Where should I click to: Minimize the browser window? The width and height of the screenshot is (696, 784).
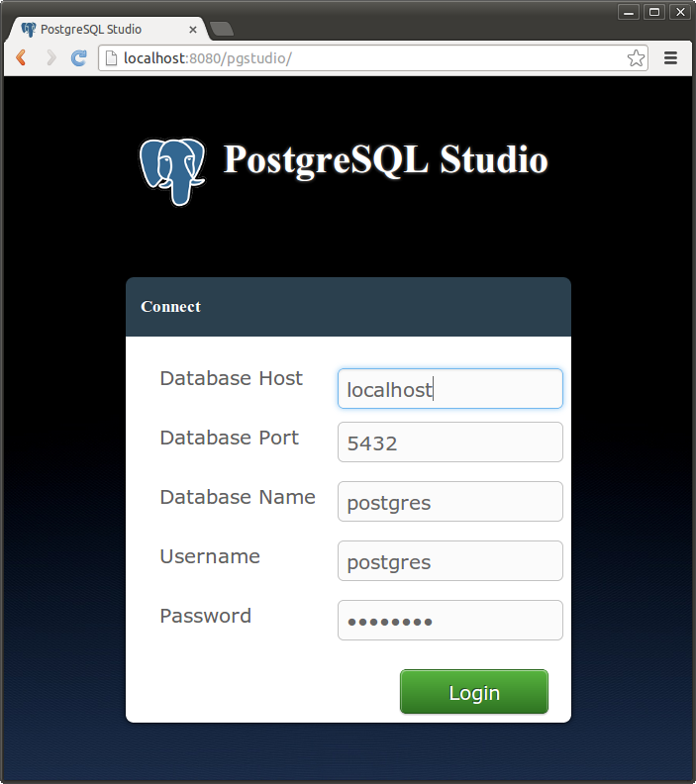tap(629, 12)
